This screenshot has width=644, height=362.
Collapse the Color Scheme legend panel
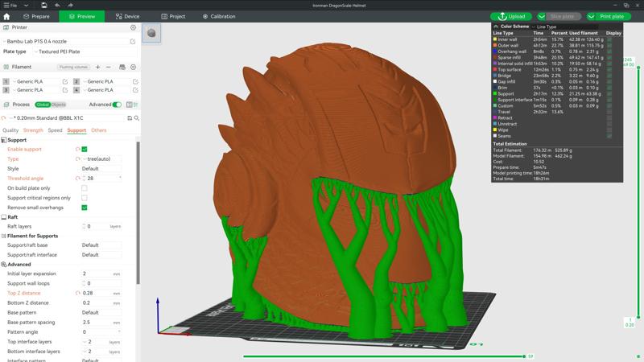pos(496,27)
